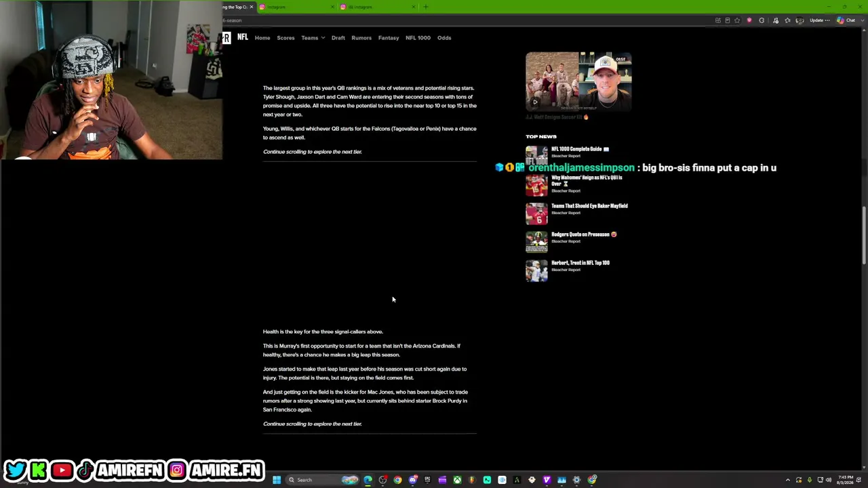Open the Home link in the NFL nav
Screen dimensions: 868x488
(x=262, y=38)
